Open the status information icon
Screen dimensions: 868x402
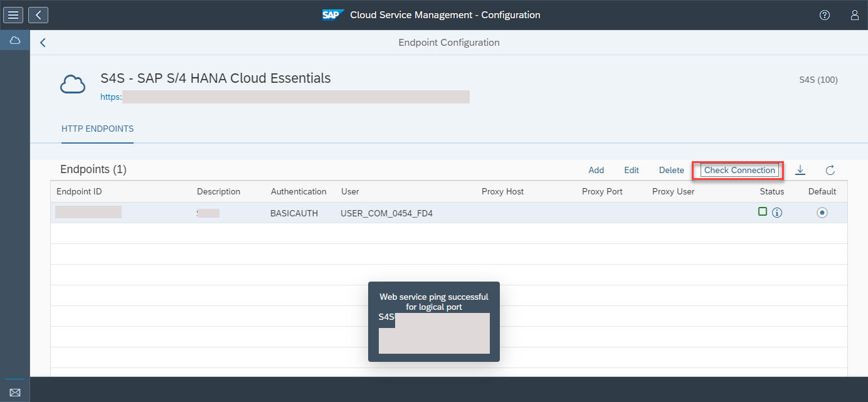(x=777, y=213)
